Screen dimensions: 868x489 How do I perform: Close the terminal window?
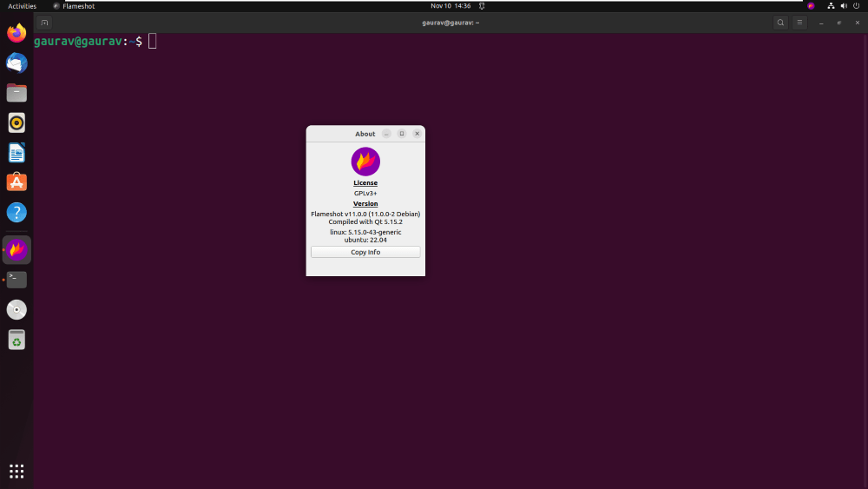coord(858,23)
